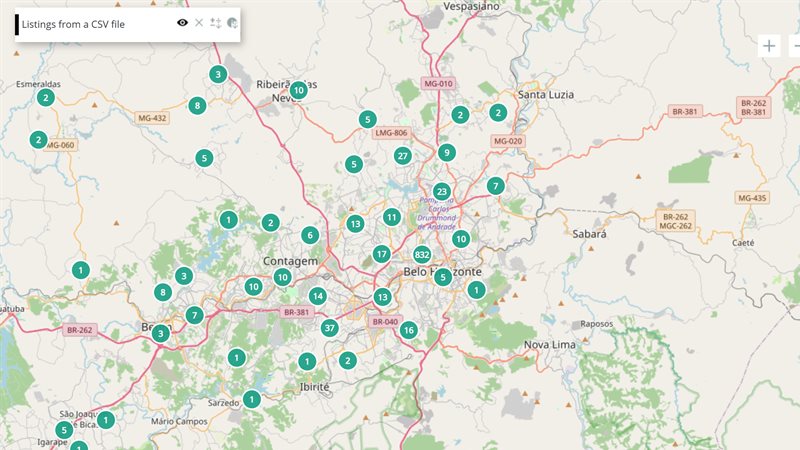This screenshot has width=800, height=450.
Task: Zoom in with the plus button
Action: click(x=769, y=46)
